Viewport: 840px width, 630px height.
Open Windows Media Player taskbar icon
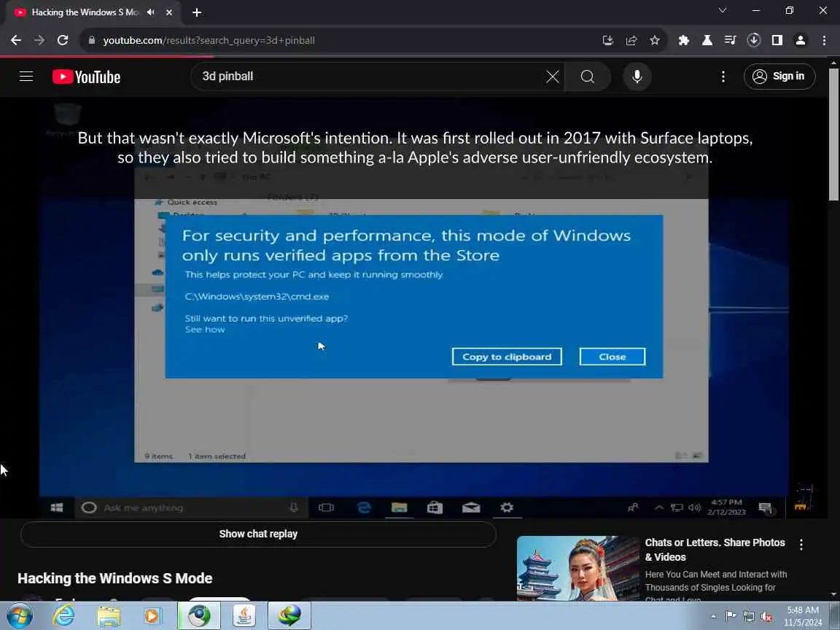point(152,616)
